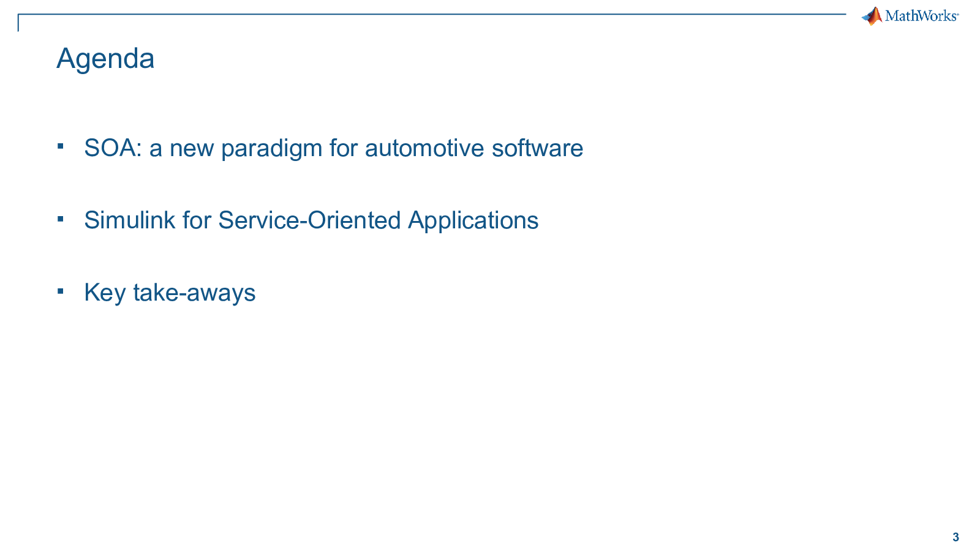Click the word Applications
Image resolution: width=980 pixels, height=551 pixels.
point(473,220)
